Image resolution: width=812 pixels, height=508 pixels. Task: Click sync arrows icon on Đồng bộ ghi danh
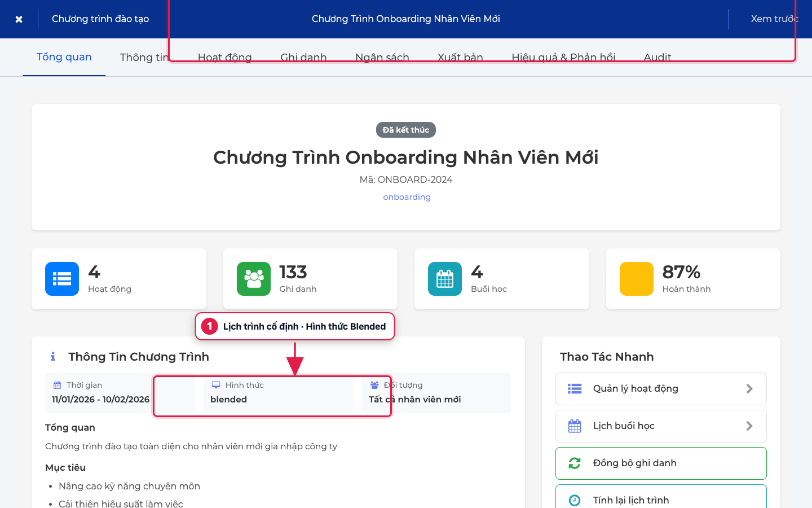coord(575,463)
